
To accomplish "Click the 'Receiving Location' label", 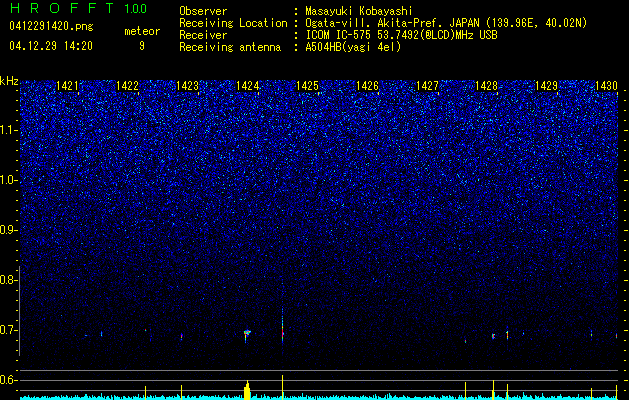I will click(x=233, y=23).
